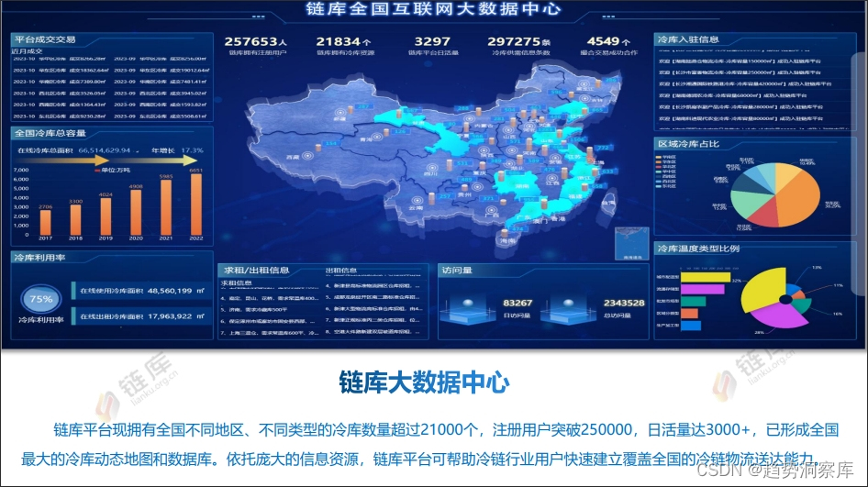Click rental request row 7 about 上海三温仓

[270, 333]
